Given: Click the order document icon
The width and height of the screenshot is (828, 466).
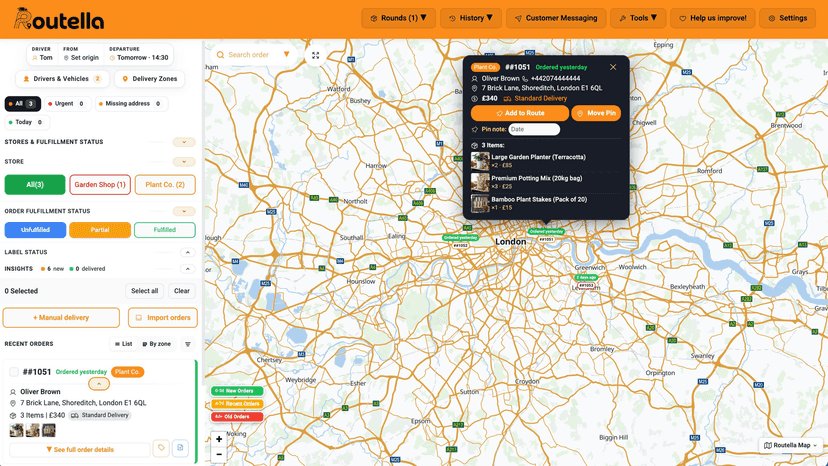Looking at the screenshot, I should click(180, 448).
